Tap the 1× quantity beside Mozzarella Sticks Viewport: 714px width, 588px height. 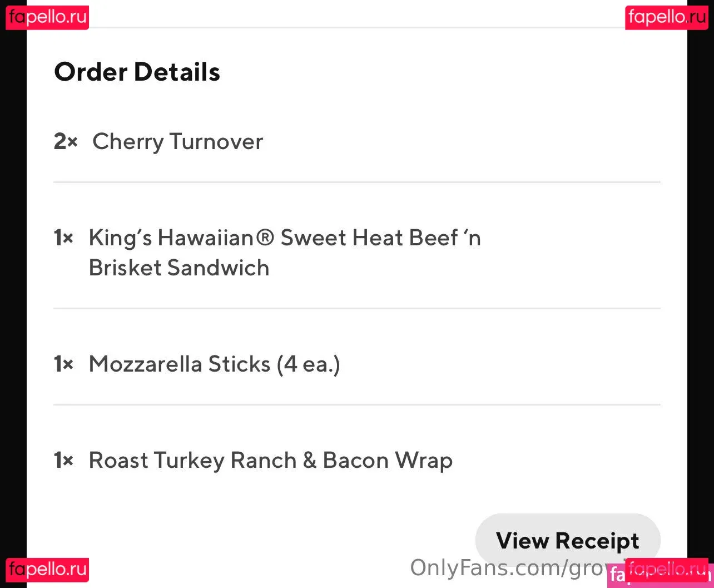(x=63, y=364)
